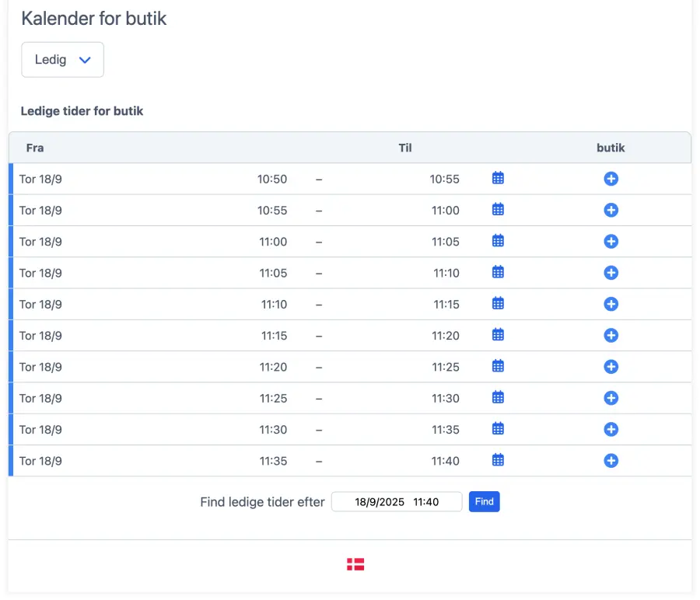
Task: Click the date and time input field
Action: [397, 501]
